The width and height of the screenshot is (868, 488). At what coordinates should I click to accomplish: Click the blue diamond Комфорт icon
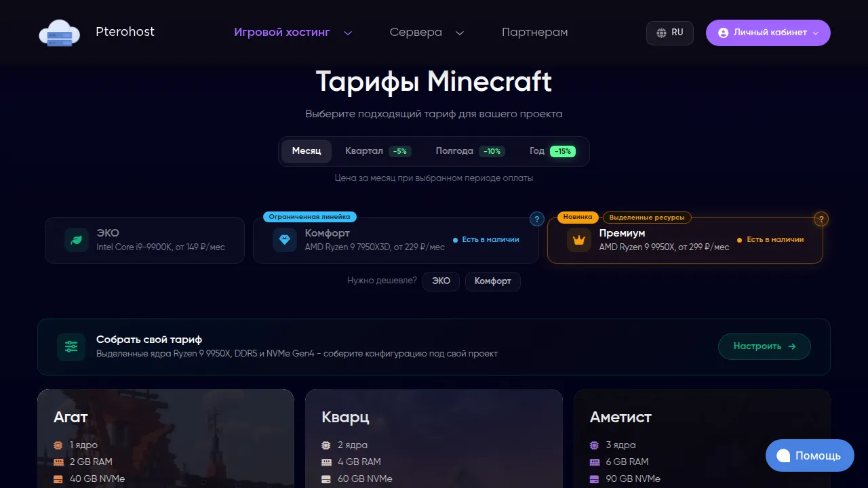pyautogui.click(x=285, y=240)
